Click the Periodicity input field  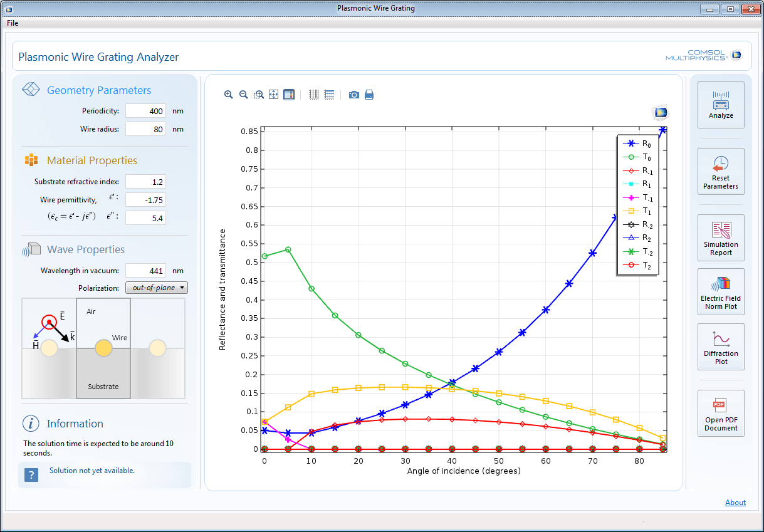coord(145,111)
